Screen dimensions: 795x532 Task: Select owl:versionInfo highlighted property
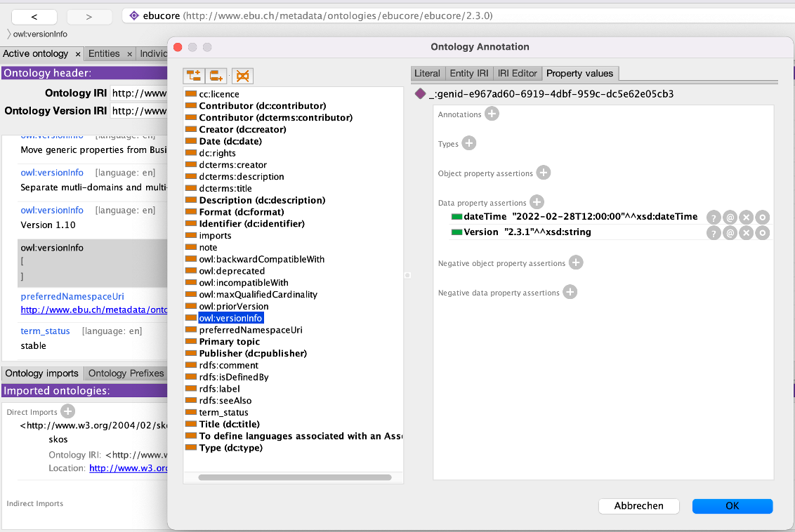tap(230, 318)
